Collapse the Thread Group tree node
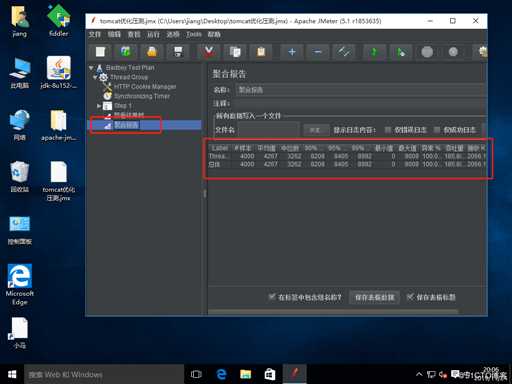This screenshot has width=512, height=384. click(x=95, y=77)
